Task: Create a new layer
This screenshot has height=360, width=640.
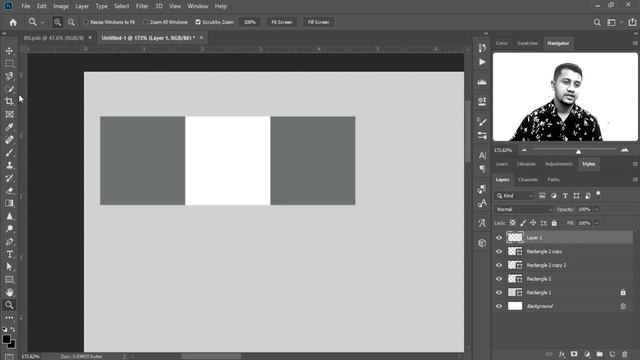Action: 612,354
